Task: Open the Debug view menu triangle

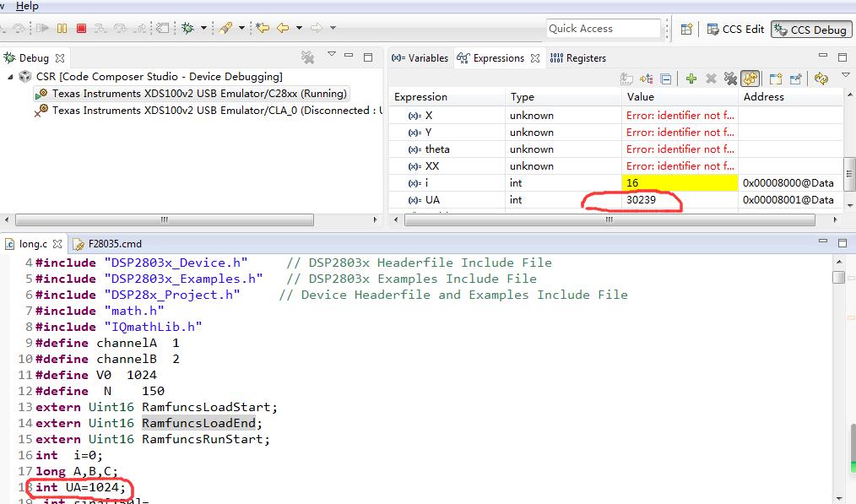Action: click(332, 55)
